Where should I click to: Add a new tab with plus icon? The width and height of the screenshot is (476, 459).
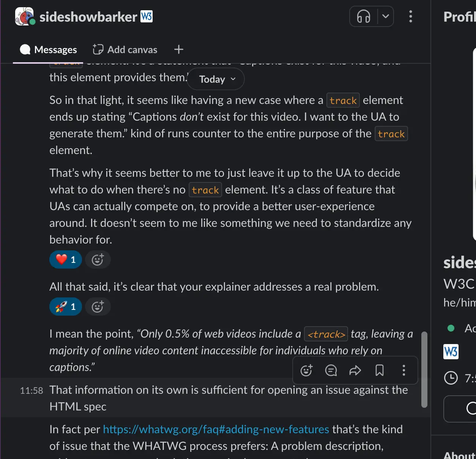click(x=178, y=50)
